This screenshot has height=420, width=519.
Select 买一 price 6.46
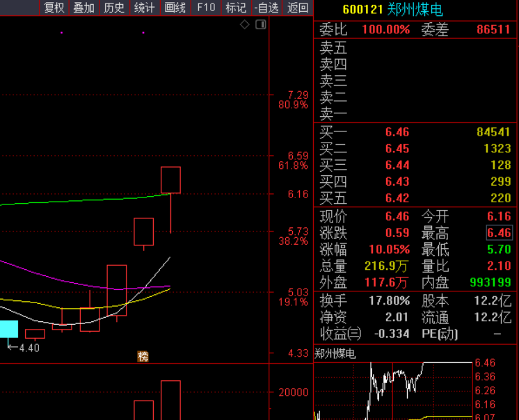pos(397,132)
